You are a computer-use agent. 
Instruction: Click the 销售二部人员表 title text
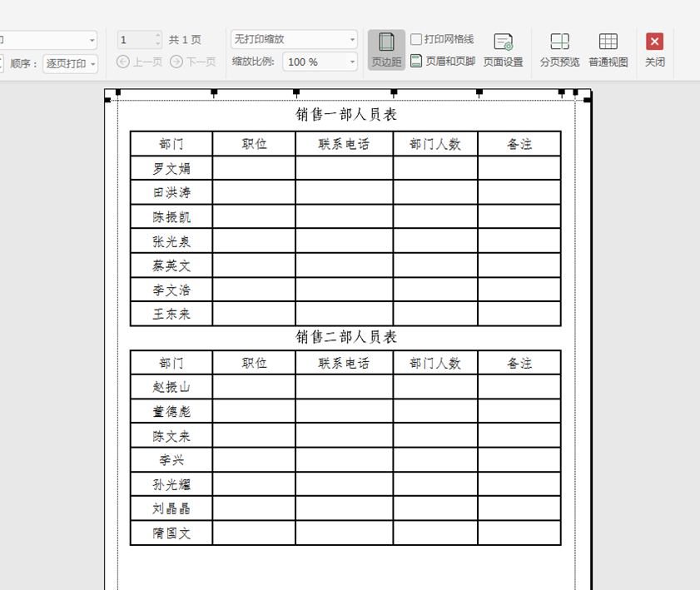pyautogui.click(x=347, y=338)
